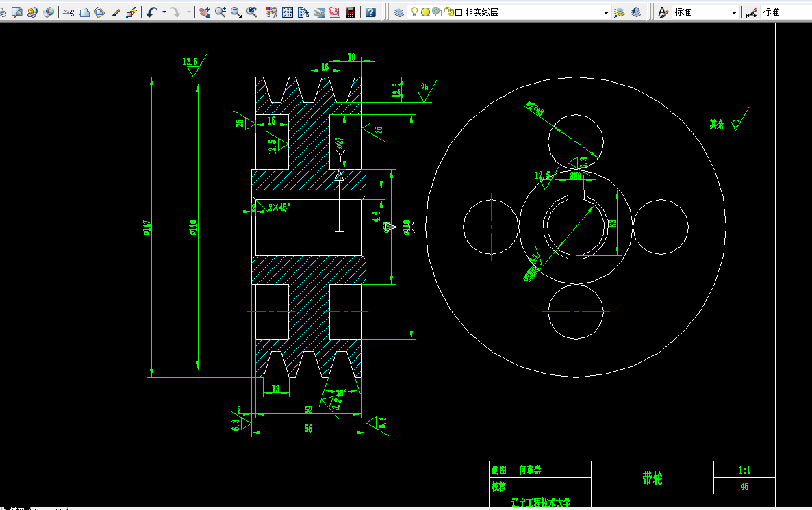Open the DesignCenter icon

coord(288,12)
